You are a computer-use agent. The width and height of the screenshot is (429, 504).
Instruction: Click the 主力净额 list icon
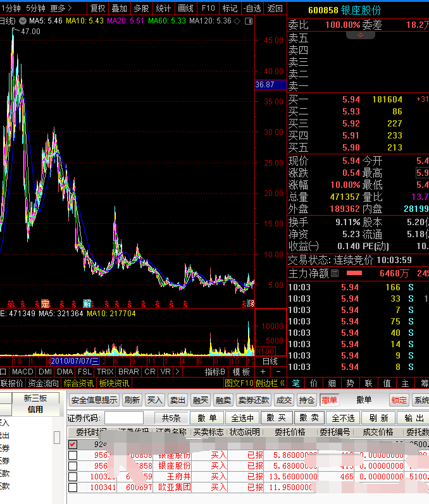click(x=335, y=273)
